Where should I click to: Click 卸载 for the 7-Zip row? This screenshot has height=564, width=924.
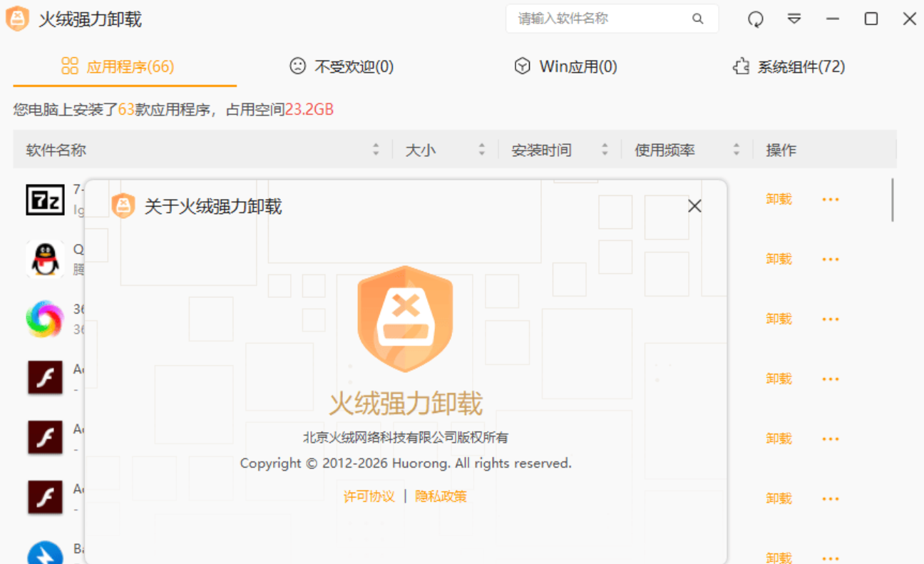779,200
